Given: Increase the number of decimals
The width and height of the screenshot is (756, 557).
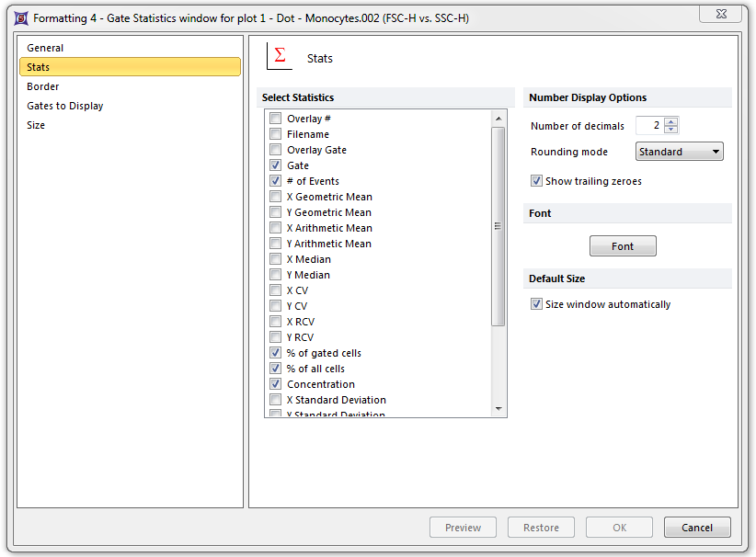Looking at the screenshot, I should click(x=671, y=122).
